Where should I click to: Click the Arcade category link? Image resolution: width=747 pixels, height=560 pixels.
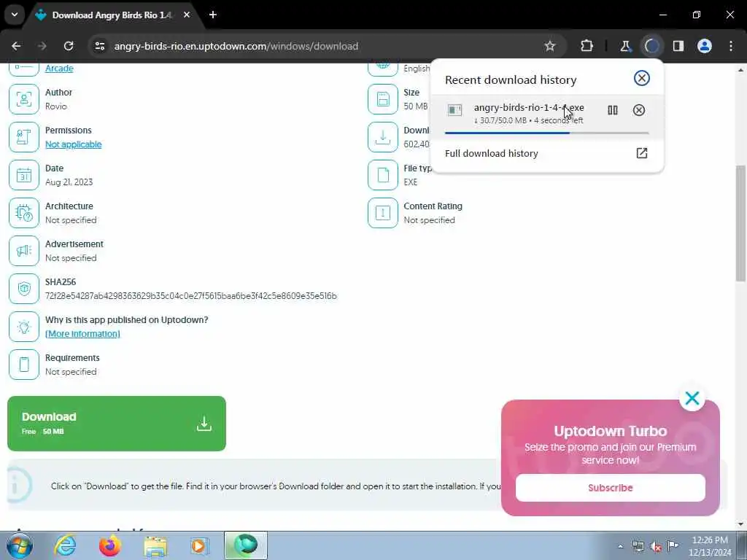point(59,69)
